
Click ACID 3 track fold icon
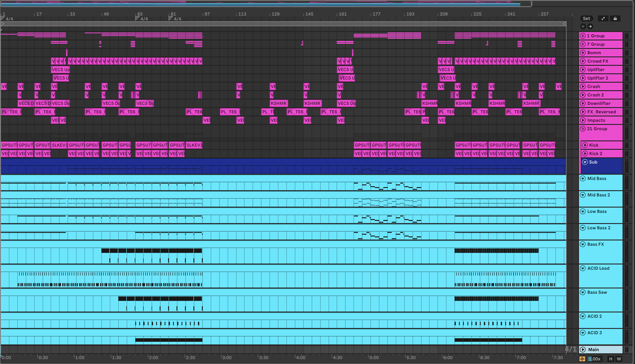tap(583, 333)
